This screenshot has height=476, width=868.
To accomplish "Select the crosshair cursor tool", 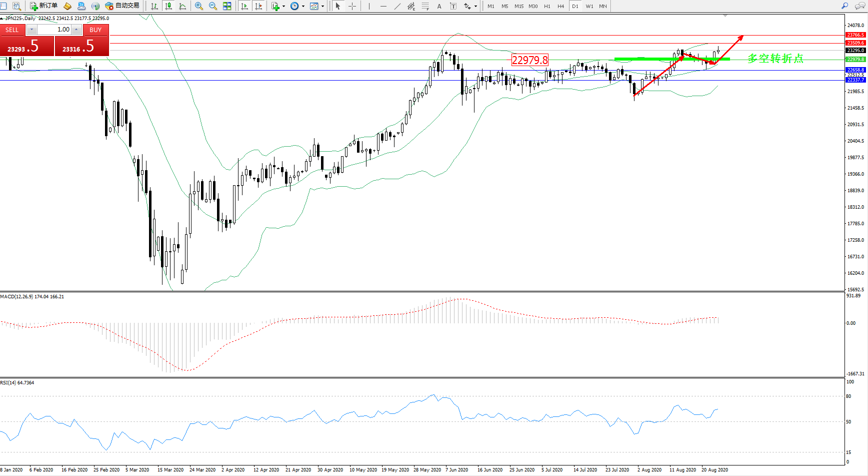I will click(352, 6).
